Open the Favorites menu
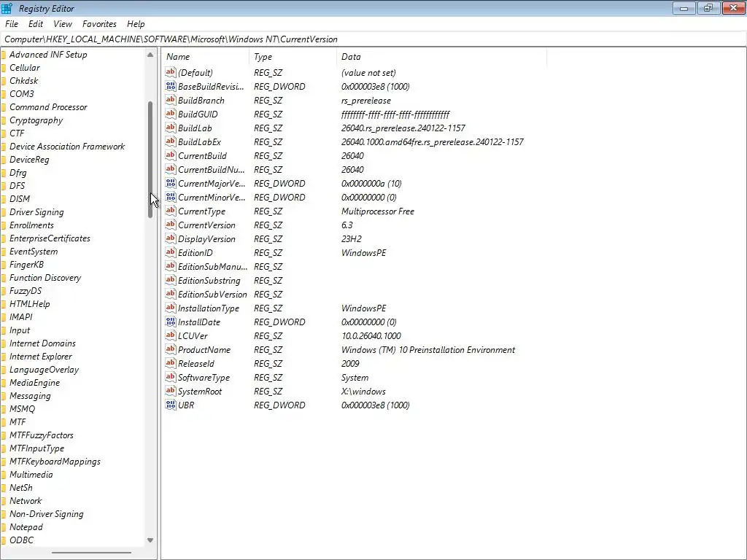 (x=99, y=24)
